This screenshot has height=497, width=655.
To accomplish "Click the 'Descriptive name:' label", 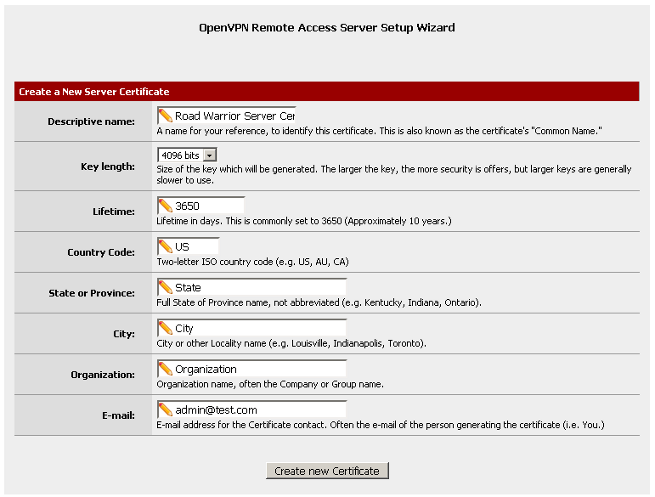I will [x=91, y=122].
